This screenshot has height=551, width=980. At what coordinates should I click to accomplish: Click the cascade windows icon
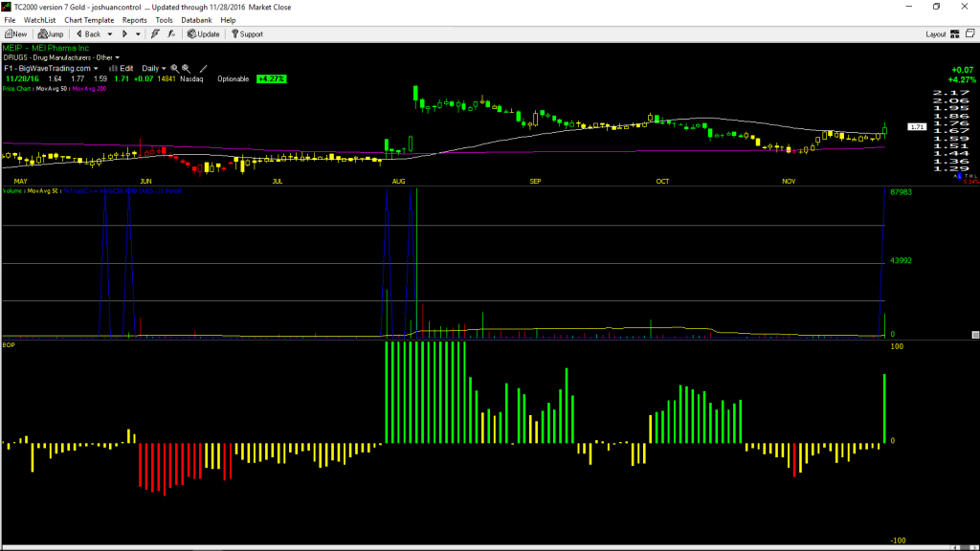click(970, 33)
